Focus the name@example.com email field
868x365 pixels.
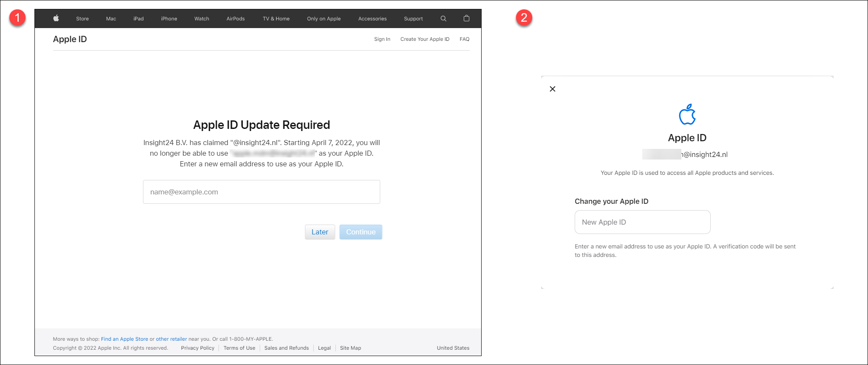point(261,192)
